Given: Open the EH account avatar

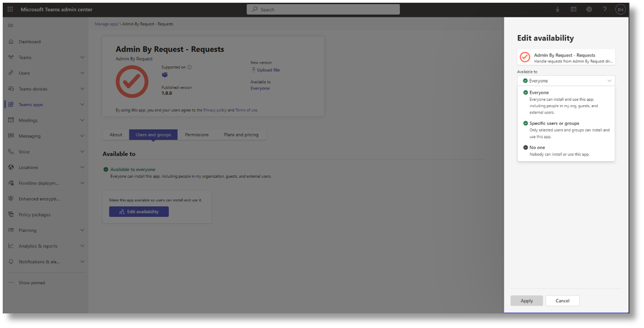Looking at the screenshot, I should (620, 9).
